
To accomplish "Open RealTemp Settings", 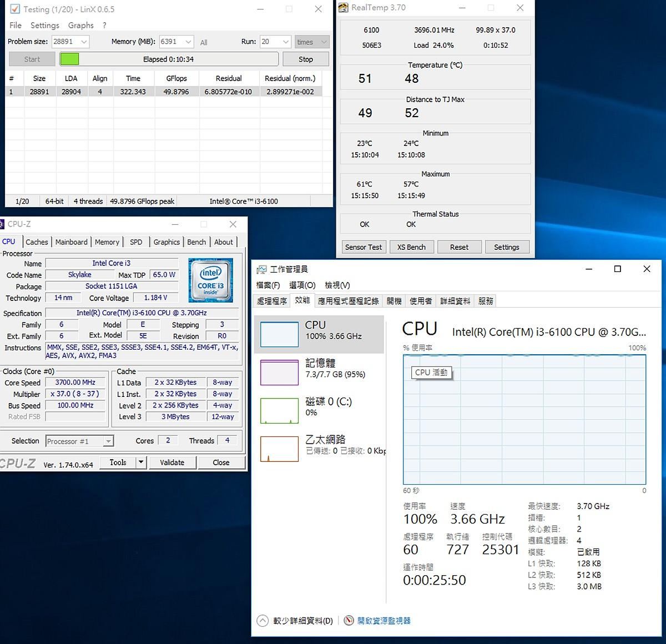I will [507, 247].
